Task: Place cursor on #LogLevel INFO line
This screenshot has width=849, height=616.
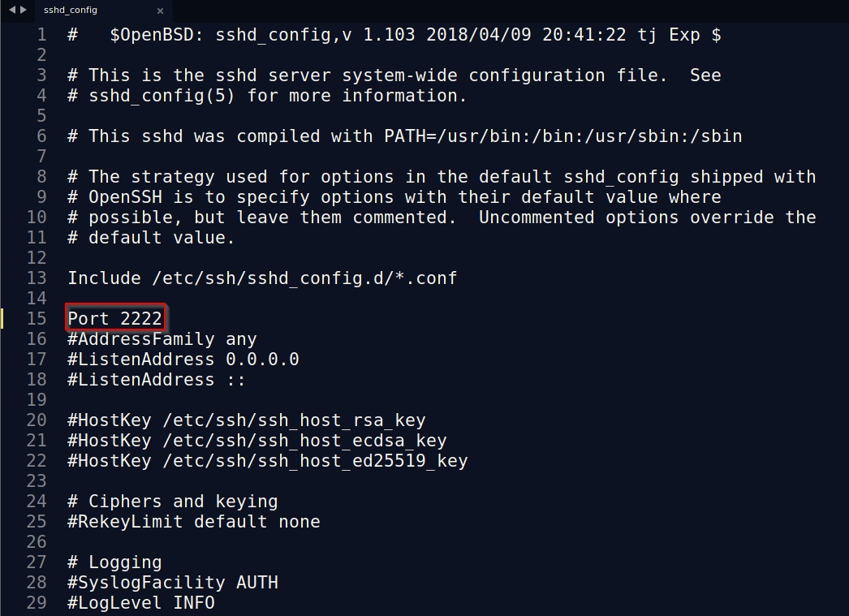Action: pyautogui.click(x=141, y=602)
